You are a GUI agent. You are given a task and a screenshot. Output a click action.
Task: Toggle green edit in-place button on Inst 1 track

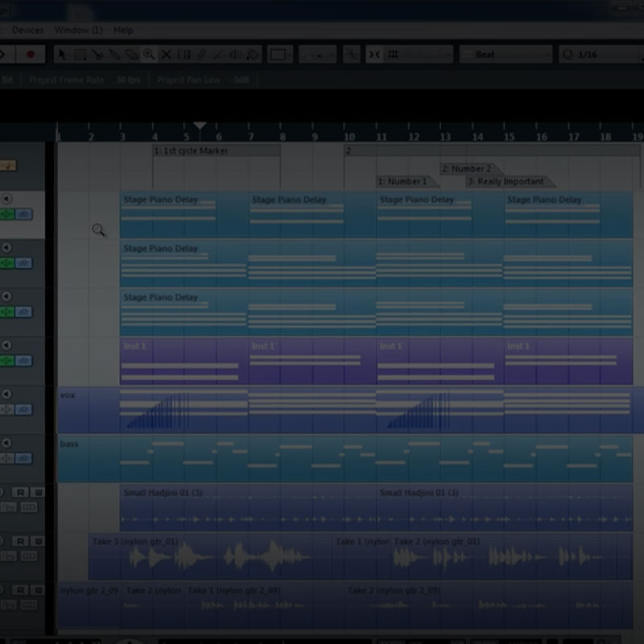tap(6, 361)
